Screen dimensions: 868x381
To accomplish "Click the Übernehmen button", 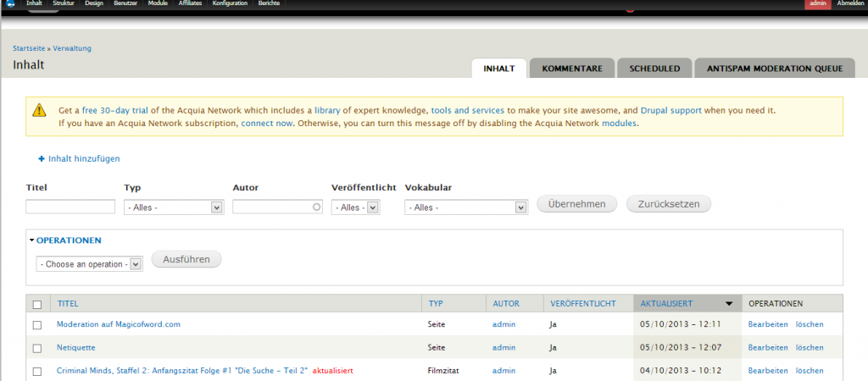I will [576, 204].
